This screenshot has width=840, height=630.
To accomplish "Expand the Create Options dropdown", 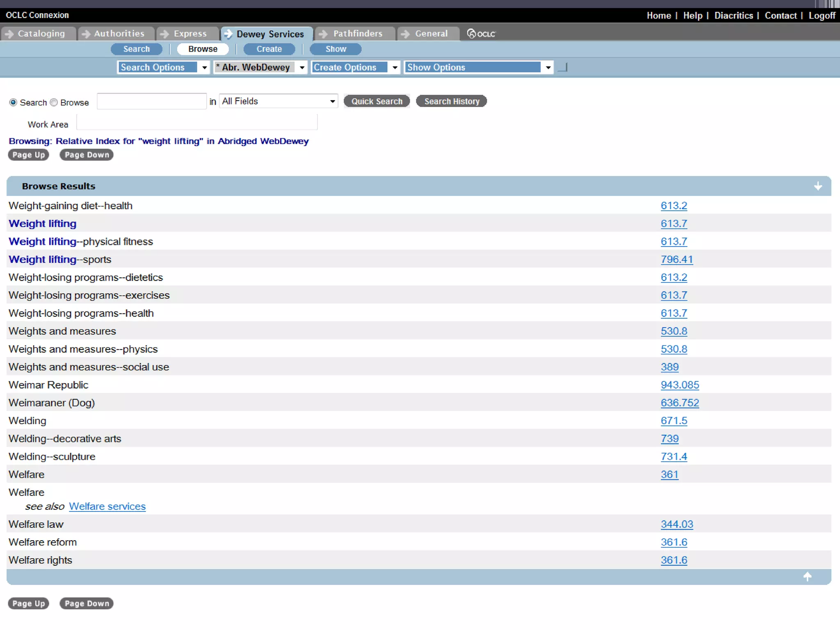I will tap(355, 67).
